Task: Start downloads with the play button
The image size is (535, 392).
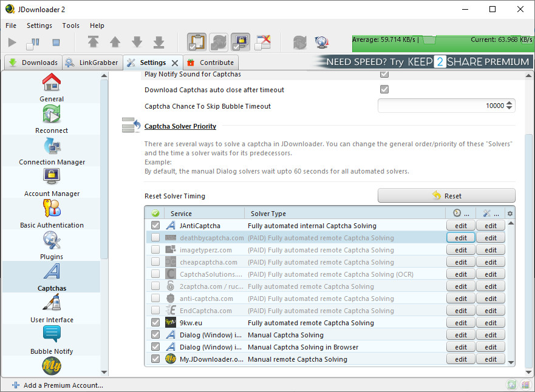Action: pyautogui.click(x=11, y=42)
